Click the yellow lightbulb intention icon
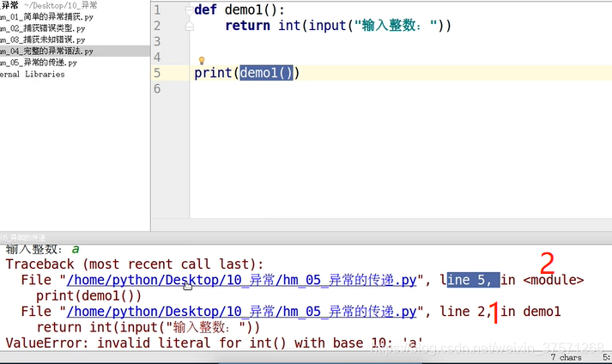 (x=202, y=61)
